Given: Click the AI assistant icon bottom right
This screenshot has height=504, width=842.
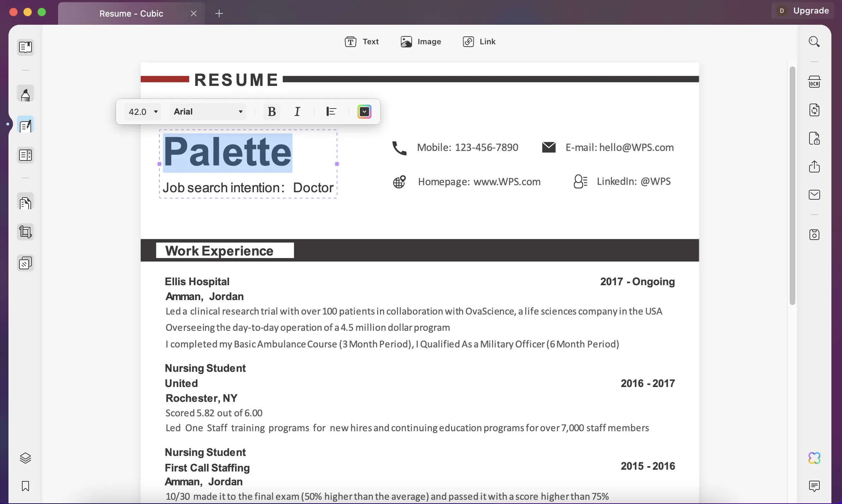Looking at the screenshot, I should pos(814,457).
